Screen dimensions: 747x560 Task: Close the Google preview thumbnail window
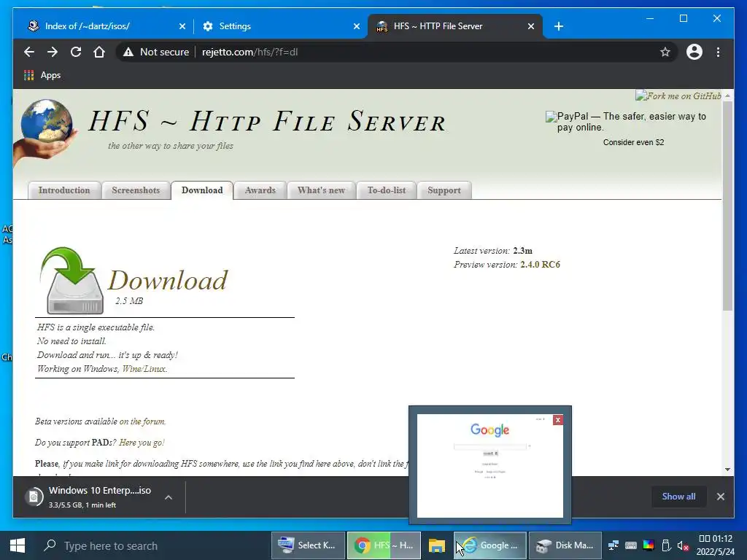558,420
